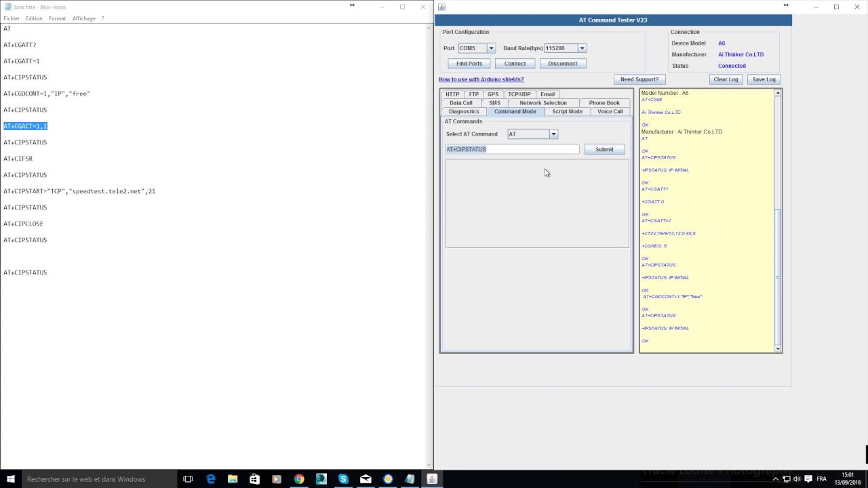868x488 pixels.
Task: Click the AT+CIPCLOSE line in Notepad
Action: 23,224
